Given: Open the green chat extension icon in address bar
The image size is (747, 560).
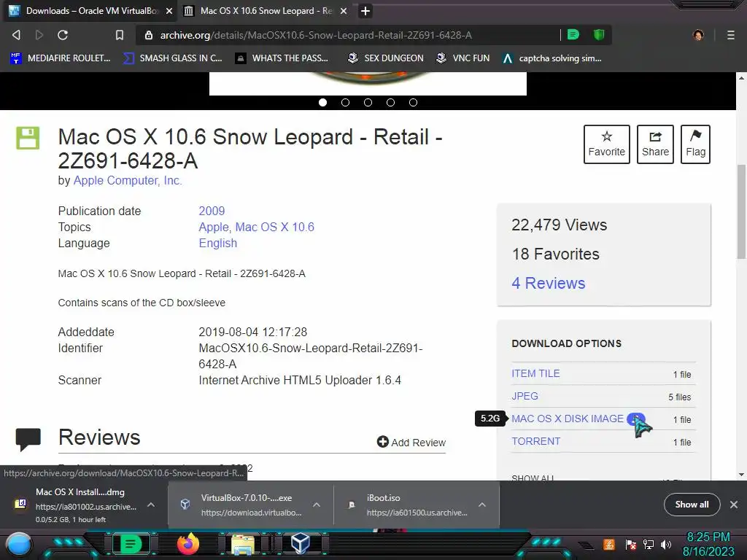Looking at the screenshot, I should (573, 34).
